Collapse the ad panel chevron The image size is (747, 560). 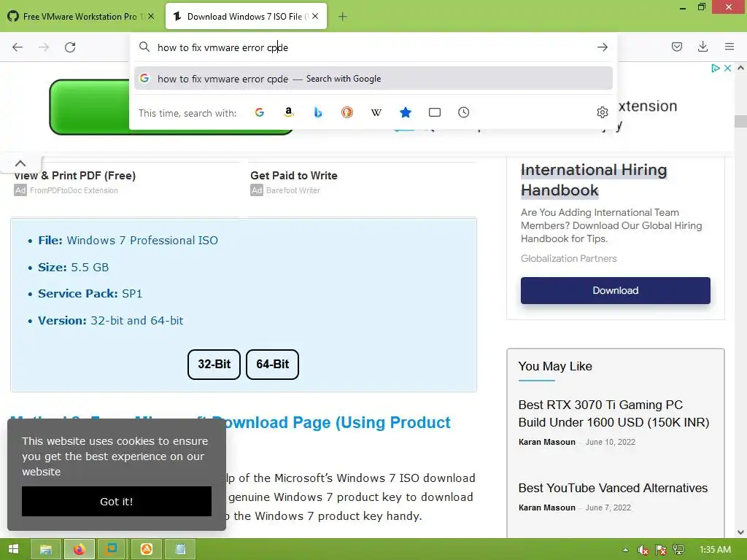(x=20, y=163)
